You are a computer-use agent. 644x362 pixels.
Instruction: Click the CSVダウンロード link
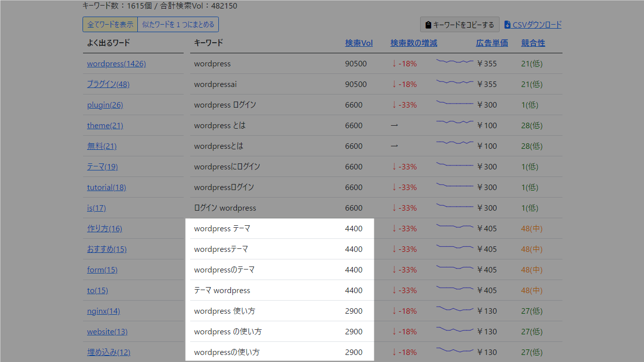click(x=536, y=24)
